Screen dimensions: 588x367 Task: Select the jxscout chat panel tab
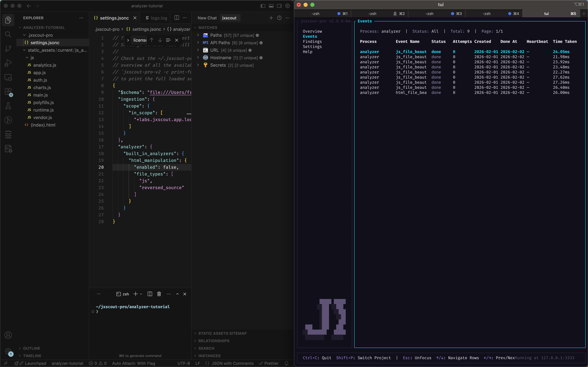229,18
